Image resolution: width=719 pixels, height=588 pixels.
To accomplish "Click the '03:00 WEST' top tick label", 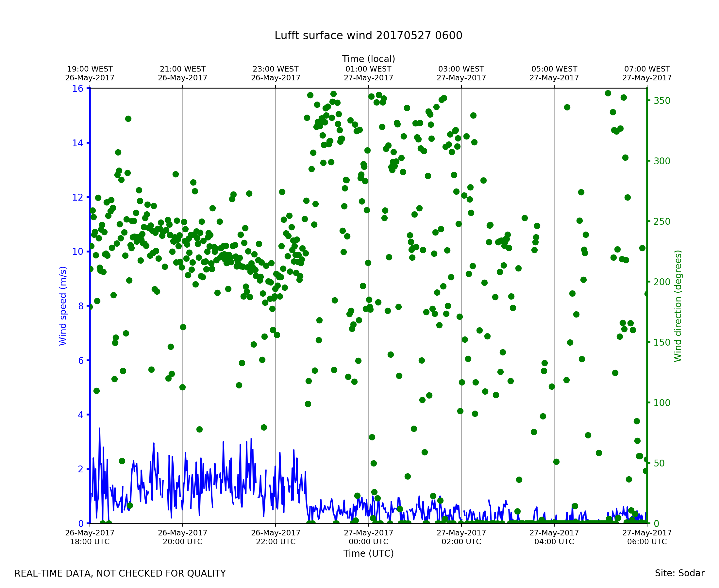I will (x=461, y=69).
